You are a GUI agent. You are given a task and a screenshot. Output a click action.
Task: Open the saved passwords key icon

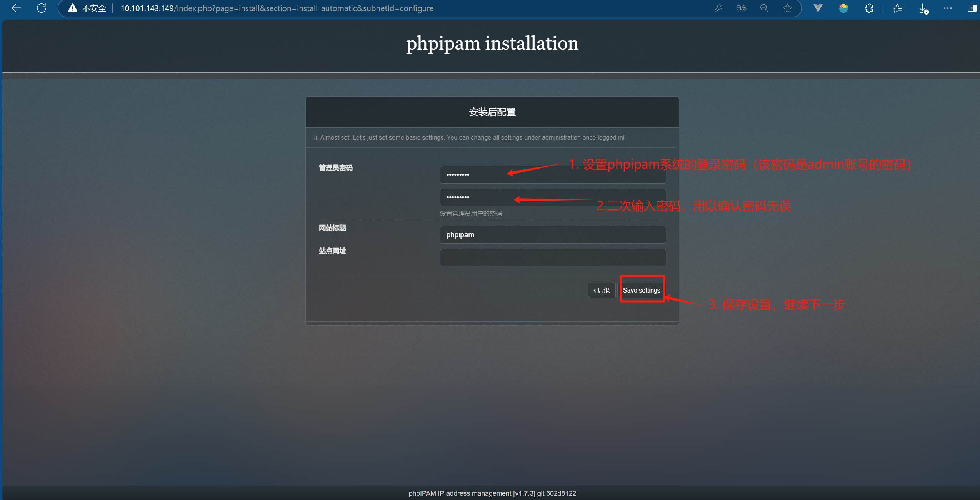pos(718,8)
